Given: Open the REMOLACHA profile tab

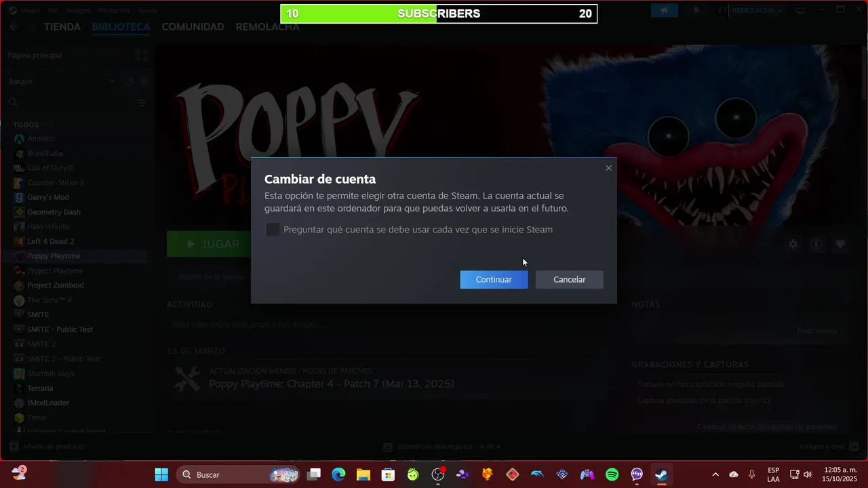Looking at the screenshot, I should 267,27.
